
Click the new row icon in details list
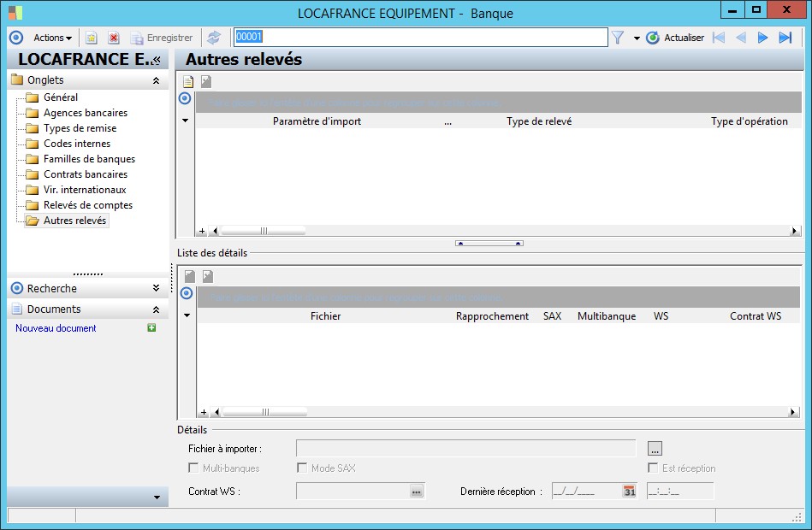(190, 276)
